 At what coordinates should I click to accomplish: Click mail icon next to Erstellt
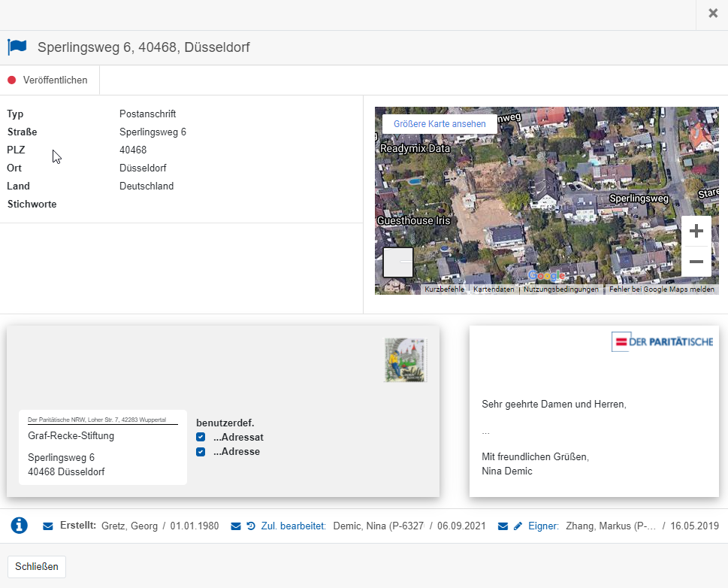click(48, 526)
